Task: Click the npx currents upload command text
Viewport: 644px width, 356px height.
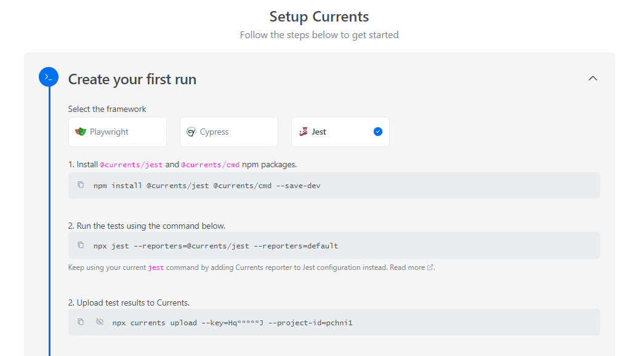Action: (233, 323)
